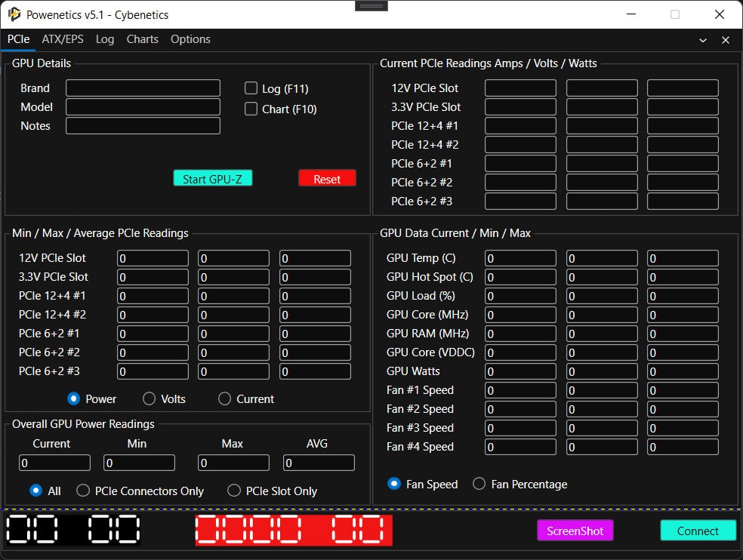Image resolution: width=743 pixels, height=560 pixels.
Task: Click the GPU Hot Spot (C) label
Action: pos(430,277)
